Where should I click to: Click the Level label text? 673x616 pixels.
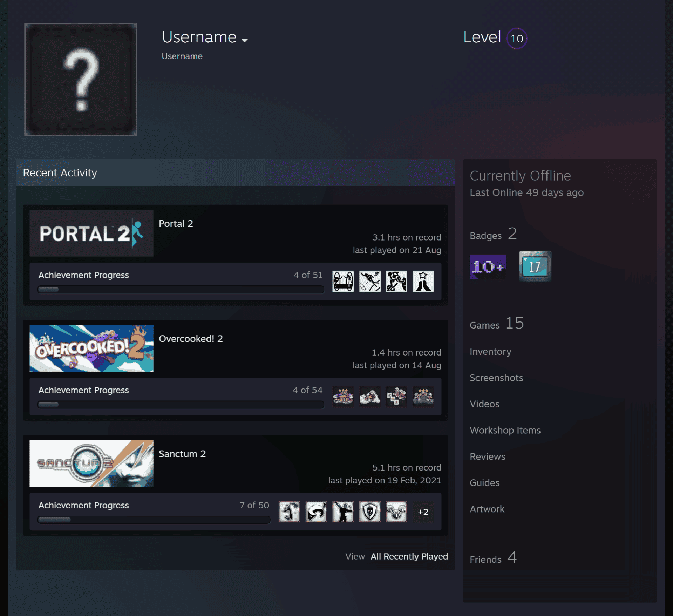pyautogui.click(x=482, y=37)
